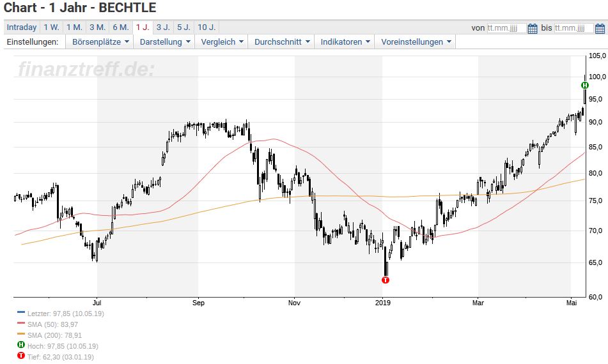Viewport: 608px width, 364px height.
Task: Click the 'Tief: 62,30 (03.01.19)' legend text
Action: pos(61,357)
